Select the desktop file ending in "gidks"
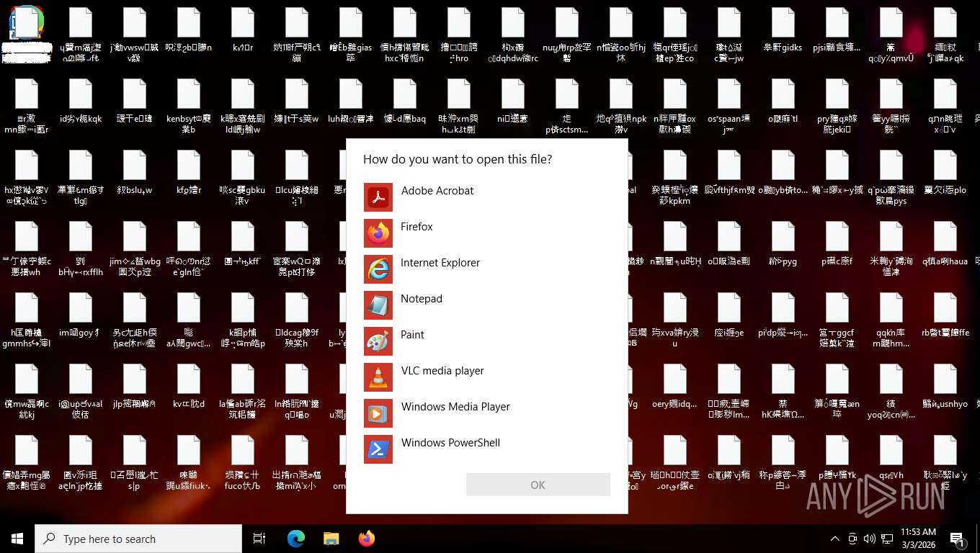Image resolution: width=980 pixels, height=553 pixels. point(783,31)
